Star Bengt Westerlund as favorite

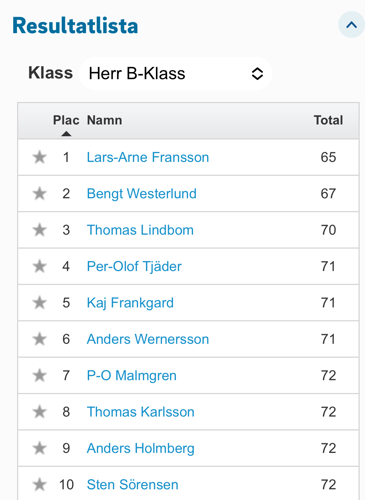click(39, 194)
